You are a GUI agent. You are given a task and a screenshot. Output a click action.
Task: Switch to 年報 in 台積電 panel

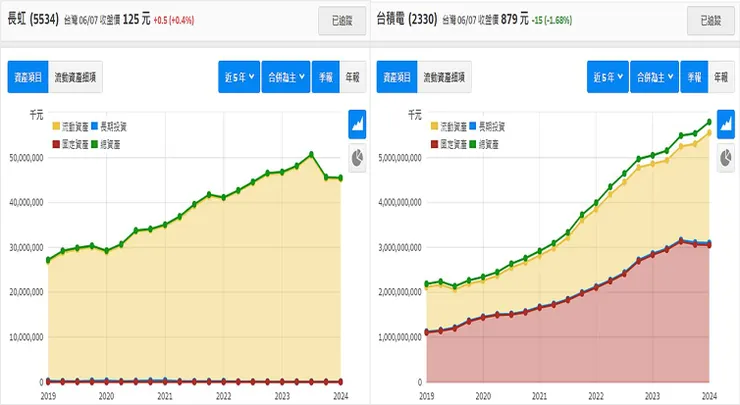pos(721,77)
